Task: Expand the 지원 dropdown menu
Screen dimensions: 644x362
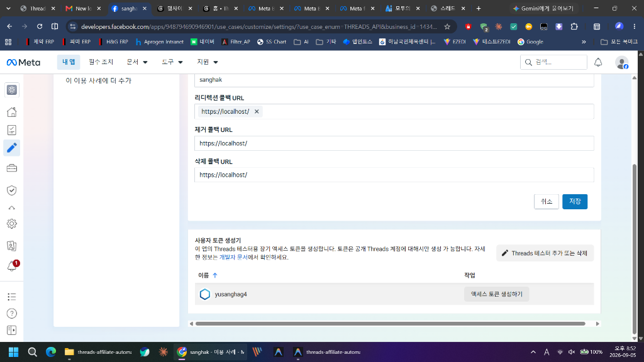Action: 207,62
